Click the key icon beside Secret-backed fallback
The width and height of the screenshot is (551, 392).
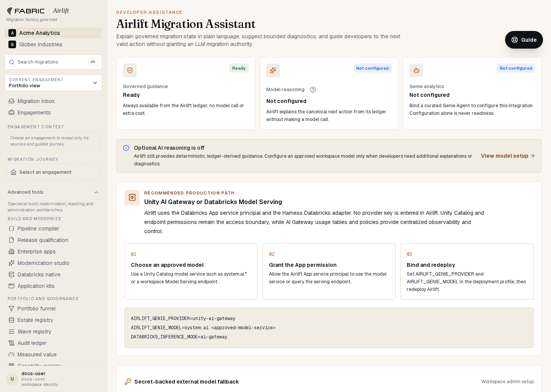128,382
